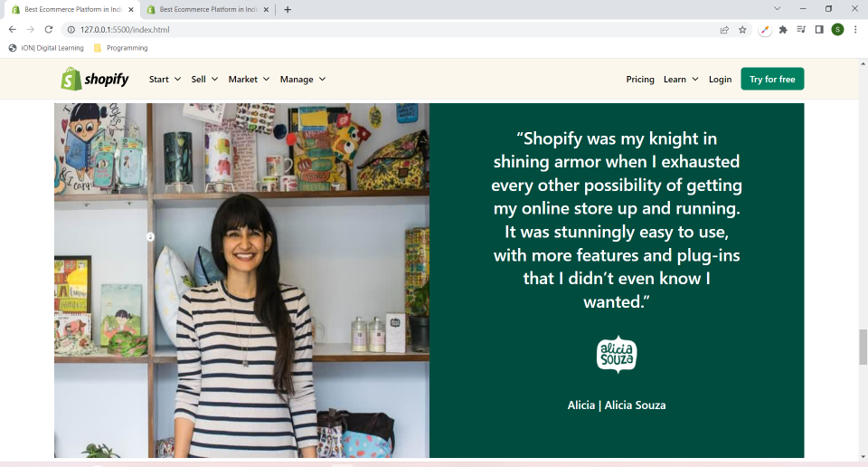The height and width of the screenshot is (467, 868).
Task: Expand the Market dropdown menu
Action: click(x=250, y=80)
